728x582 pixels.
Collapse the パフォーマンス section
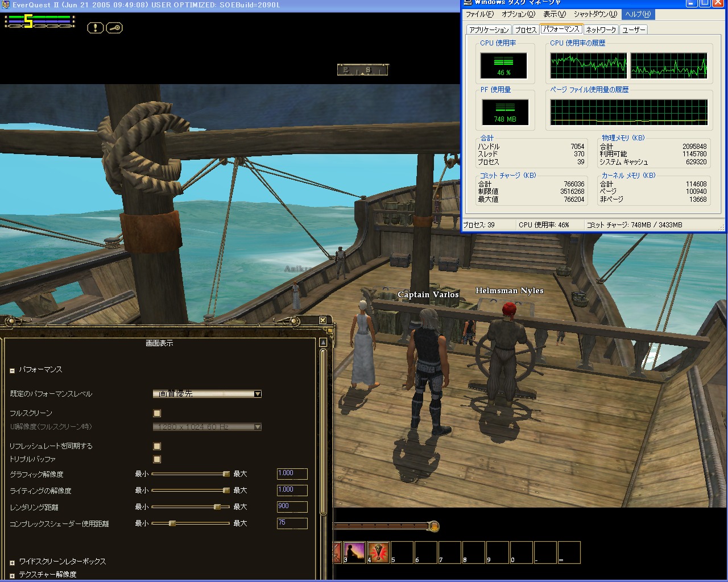click(12, 371)
